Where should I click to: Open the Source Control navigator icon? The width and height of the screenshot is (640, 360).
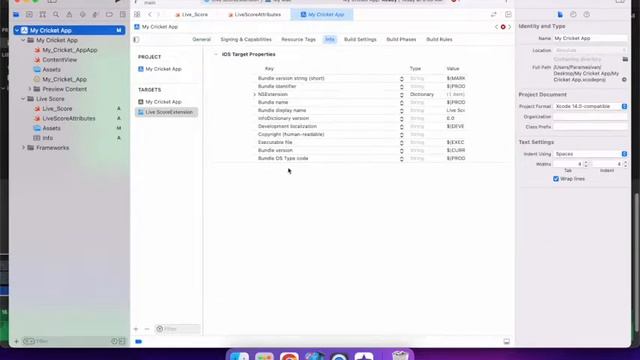point(29,14)
